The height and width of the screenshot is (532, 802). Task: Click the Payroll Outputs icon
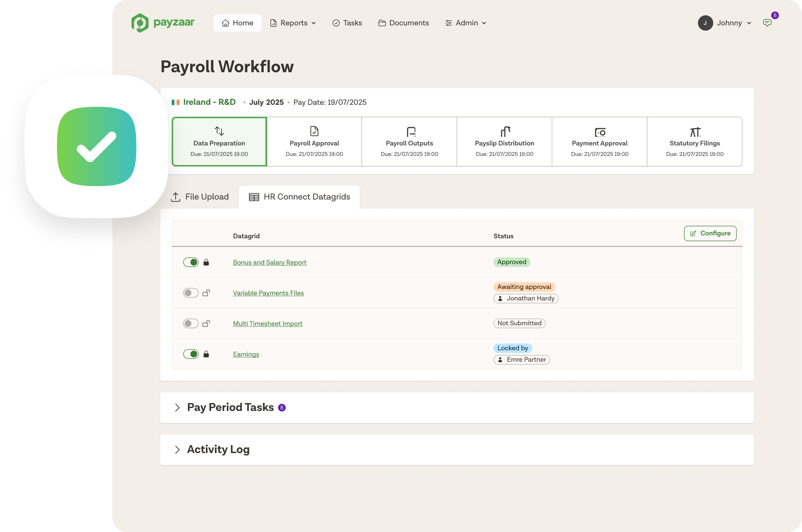(x=411, y=132)
